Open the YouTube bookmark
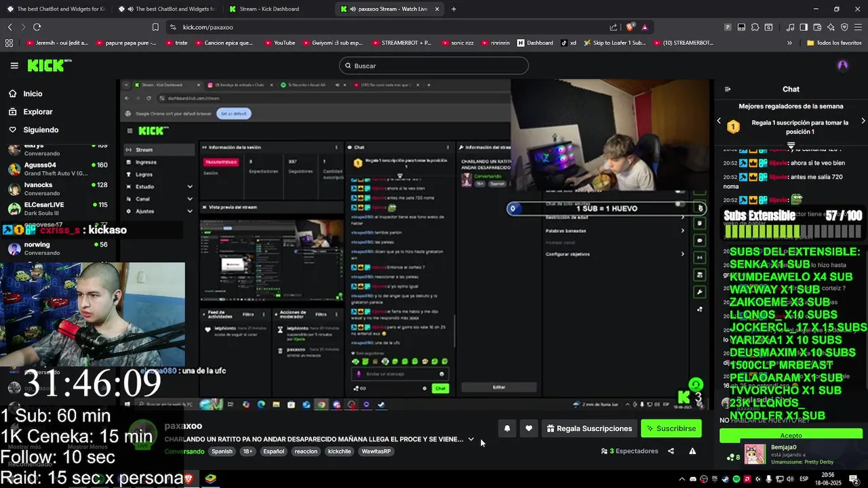 (279, 43)
